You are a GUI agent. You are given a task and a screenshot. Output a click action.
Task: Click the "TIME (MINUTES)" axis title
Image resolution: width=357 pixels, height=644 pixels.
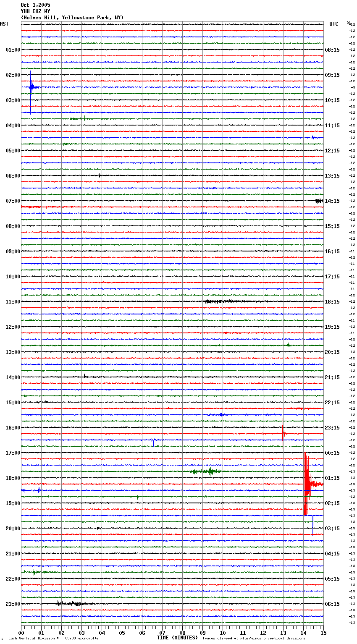click(177, 638)
